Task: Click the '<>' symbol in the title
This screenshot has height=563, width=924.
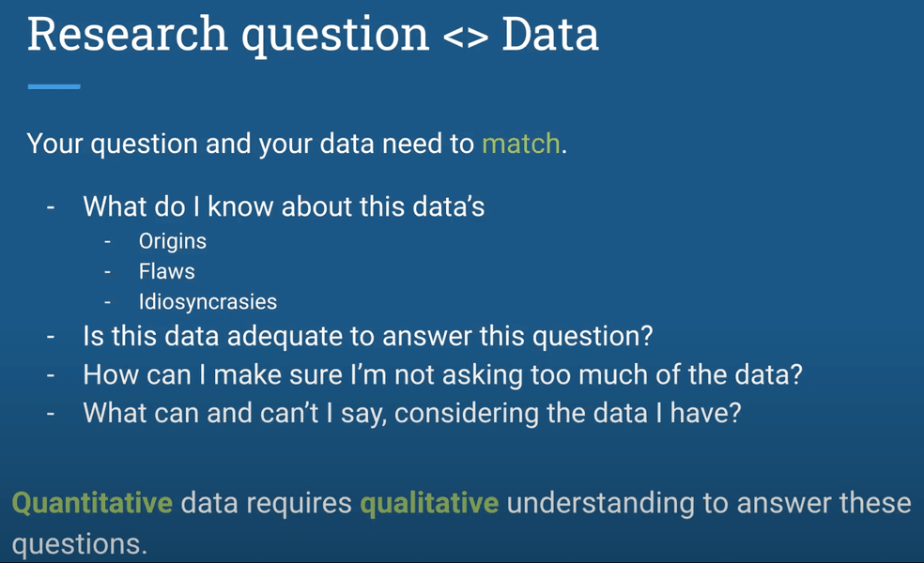Action: click(465, 38)
